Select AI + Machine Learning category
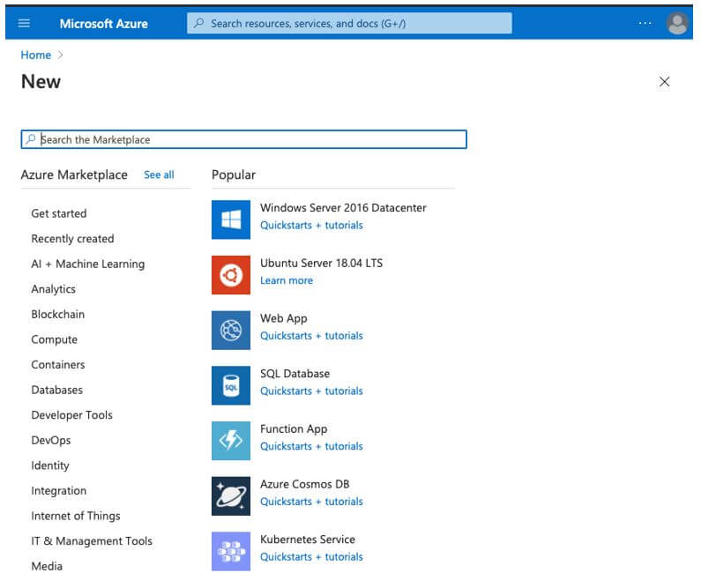 (87, 264)
